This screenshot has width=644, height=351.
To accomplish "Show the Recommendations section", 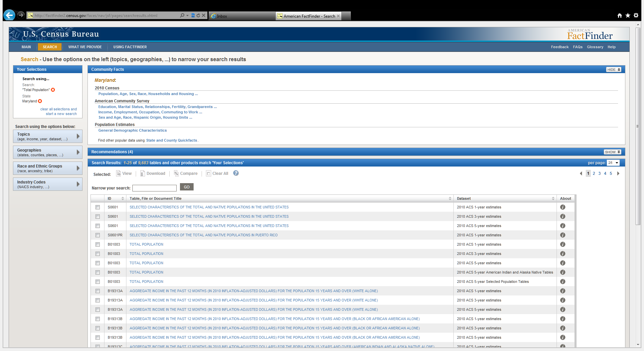I will click(612, 152).
